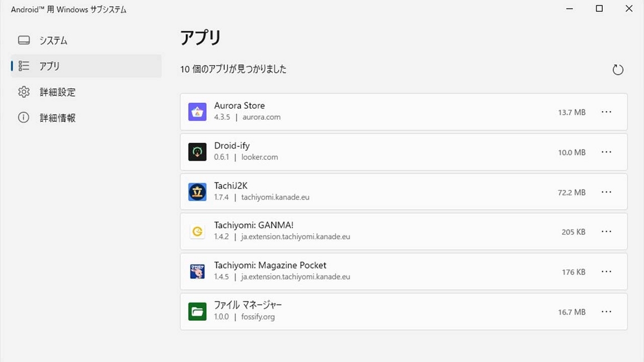This screenshot has width=644, height=362.
Task: Click the Tachiyomi: Magazine Pocket app icon
Action: (197, 272)
